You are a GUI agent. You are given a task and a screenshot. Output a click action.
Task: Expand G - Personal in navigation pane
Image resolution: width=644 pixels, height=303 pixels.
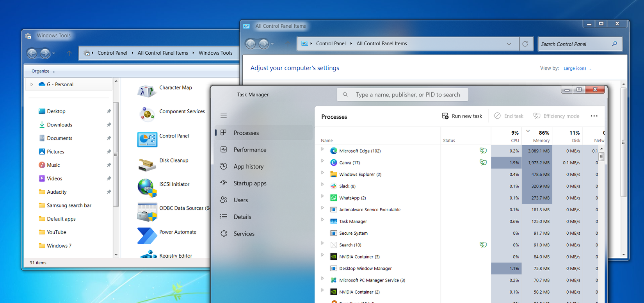coord(32,84)
